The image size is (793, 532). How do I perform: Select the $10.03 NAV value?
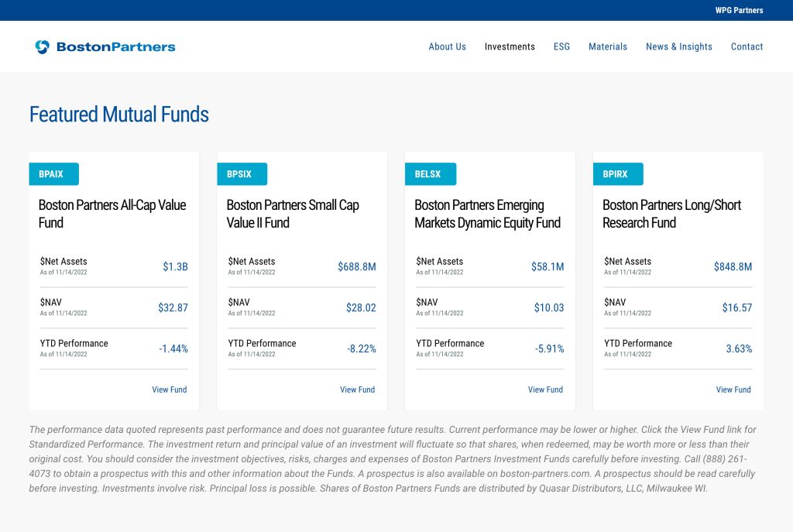click(549, 307)
